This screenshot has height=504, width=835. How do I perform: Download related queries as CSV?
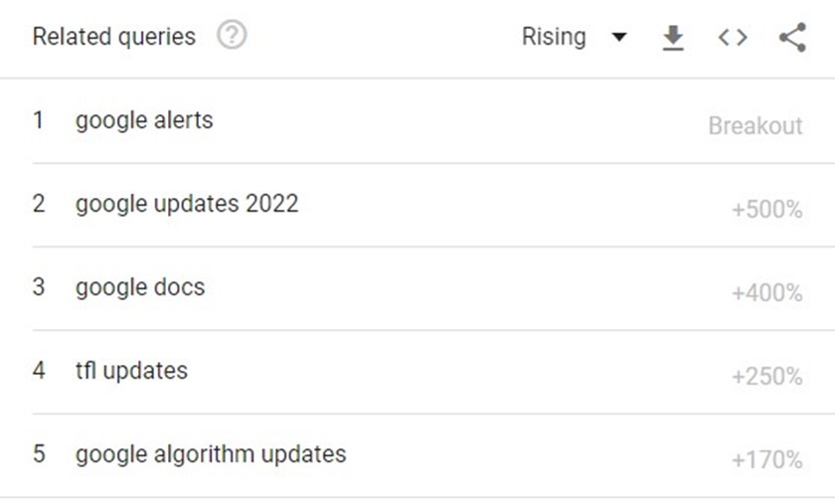673,38
